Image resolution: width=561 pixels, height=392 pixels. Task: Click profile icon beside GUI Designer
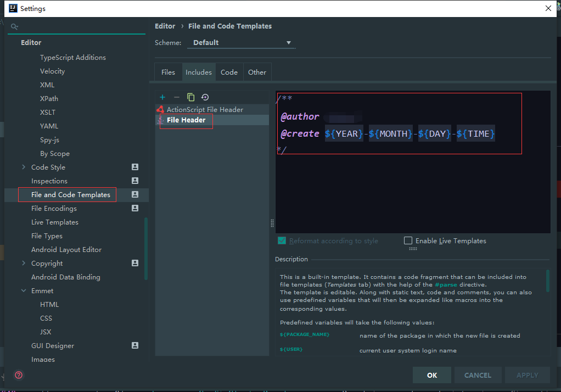click(135, 345)
